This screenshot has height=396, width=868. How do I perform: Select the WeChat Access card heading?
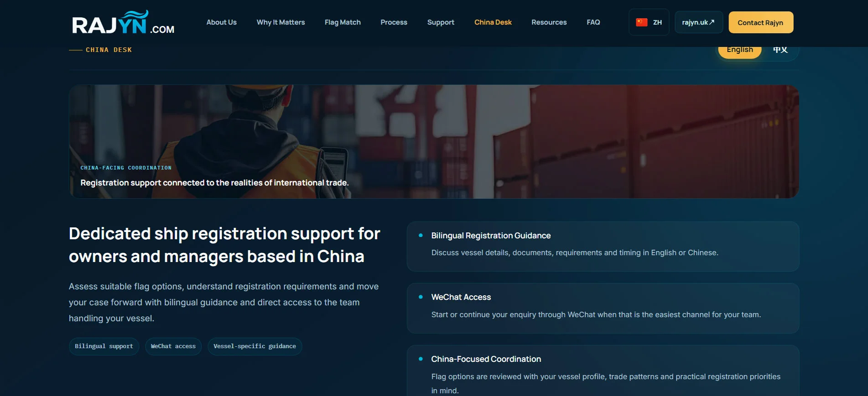tap(461, 297)
